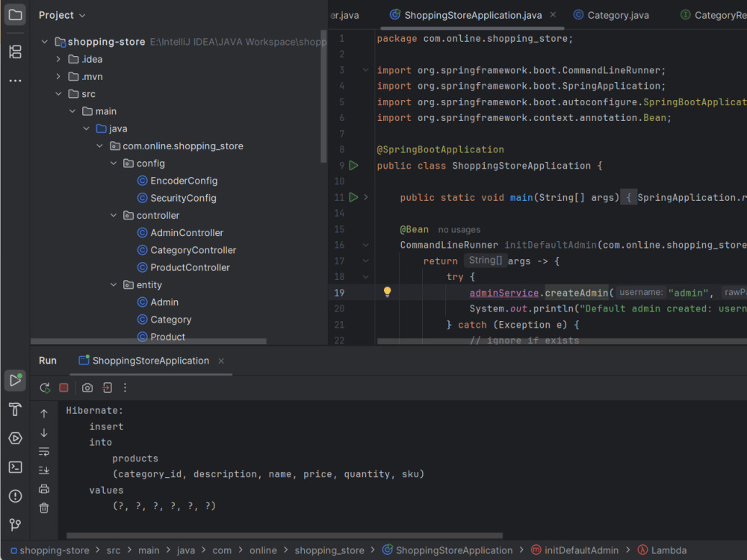Image resolution: width=747 pixels, height=560 pixels.
Task: Open Run toolbar more options menu
Action: click(125, 388)
